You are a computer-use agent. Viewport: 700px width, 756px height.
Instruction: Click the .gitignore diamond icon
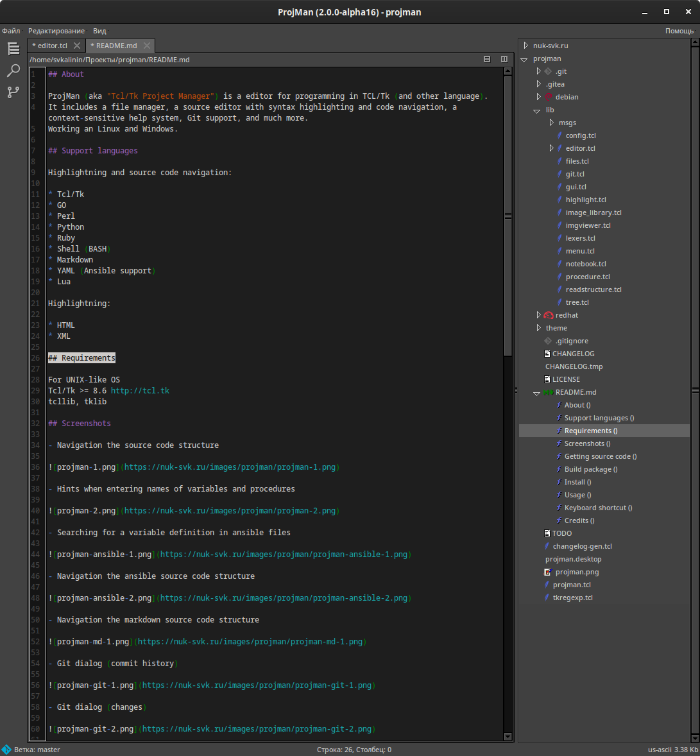(x=548, y=340)
